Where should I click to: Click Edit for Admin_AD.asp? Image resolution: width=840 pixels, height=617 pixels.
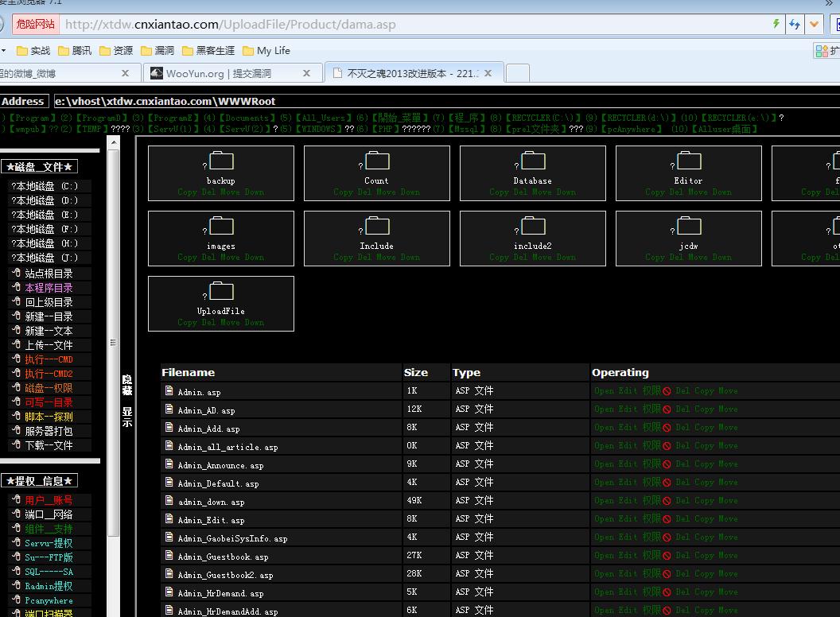pos(628,409)
